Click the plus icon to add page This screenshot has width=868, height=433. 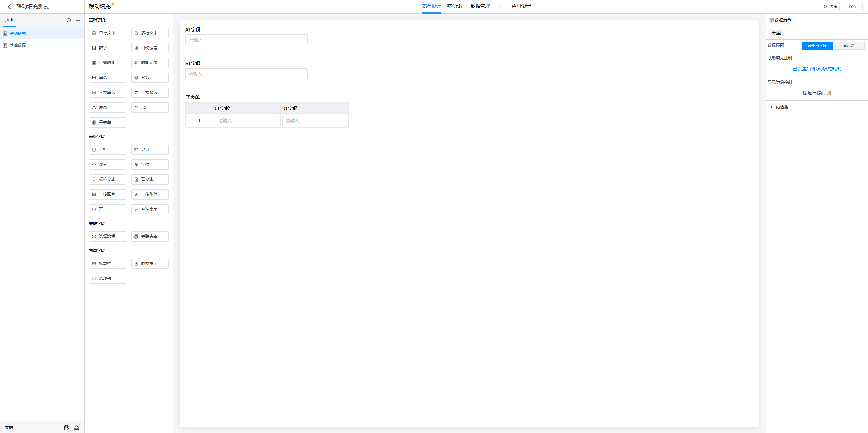[x=78, y=20]
